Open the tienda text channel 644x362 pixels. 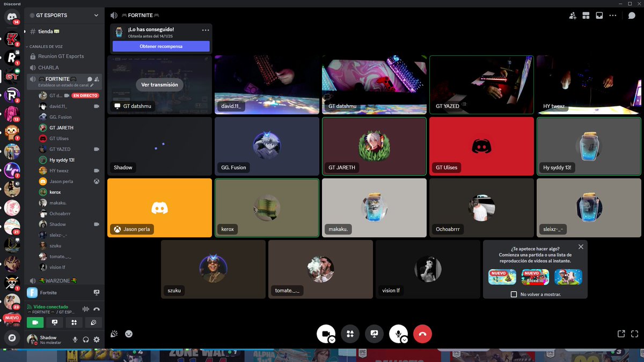[64, 32]
